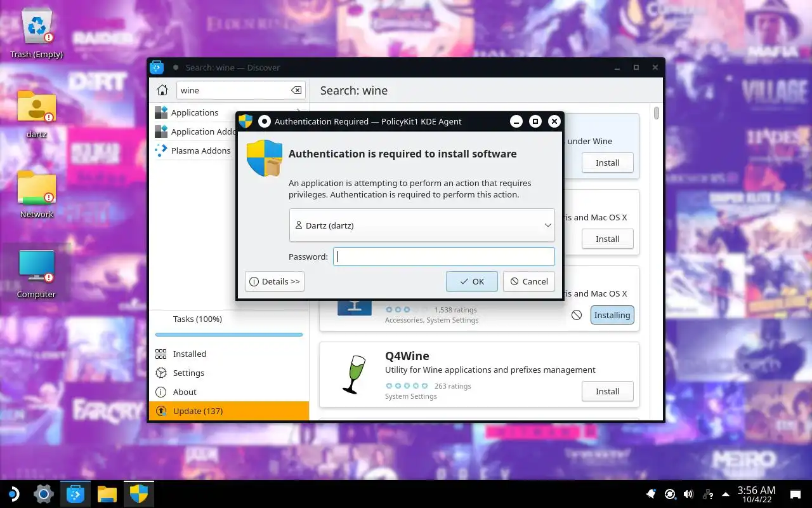The image size is (812, 508).
Task: Click the Installing button
Action: [x=612, y=315]
